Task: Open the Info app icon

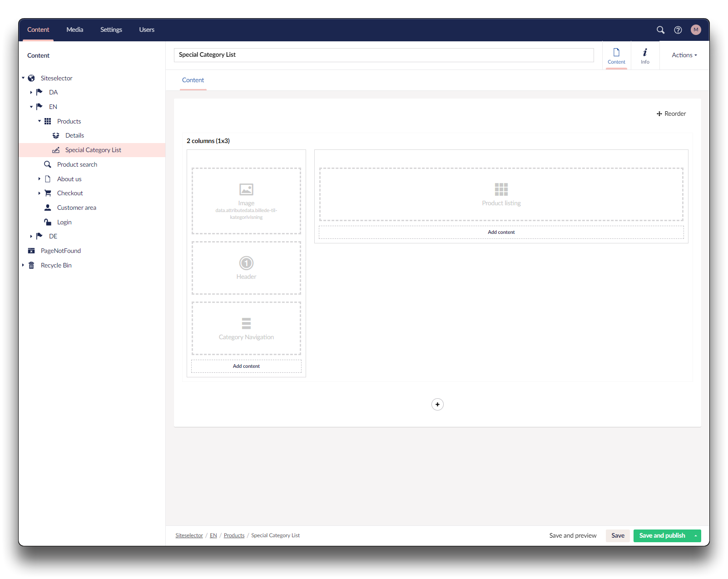Action: 644,56
